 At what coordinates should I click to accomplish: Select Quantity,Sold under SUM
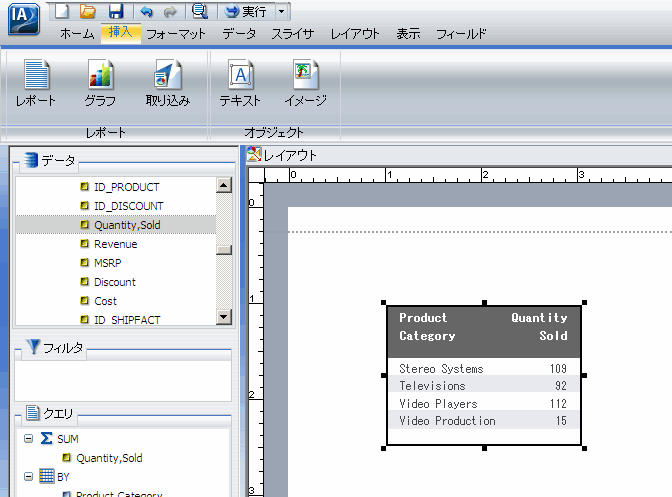click(109, 458)
